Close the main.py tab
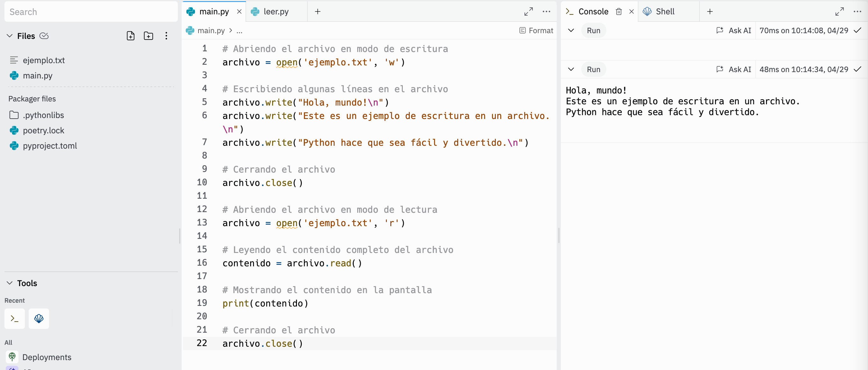868x370 pixels. (x=239, y=11)
